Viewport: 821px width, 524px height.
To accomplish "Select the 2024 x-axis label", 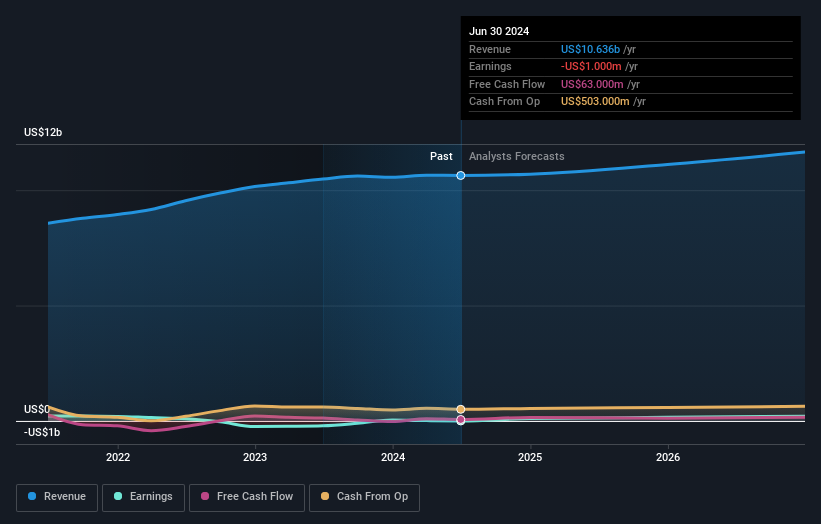I will click(393, 457).
